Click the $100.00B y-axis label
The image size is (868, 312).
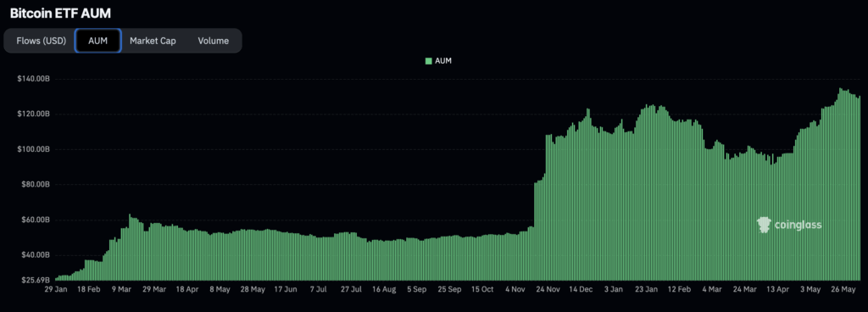click(x=34, y=149)
